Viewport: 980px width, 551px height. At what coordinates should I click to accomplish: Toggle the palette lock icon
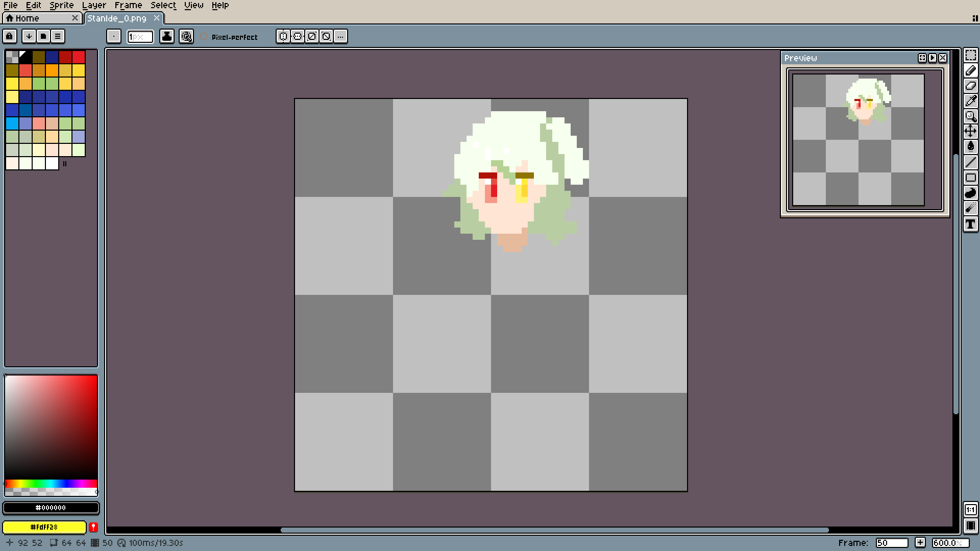tap(10, 36)
